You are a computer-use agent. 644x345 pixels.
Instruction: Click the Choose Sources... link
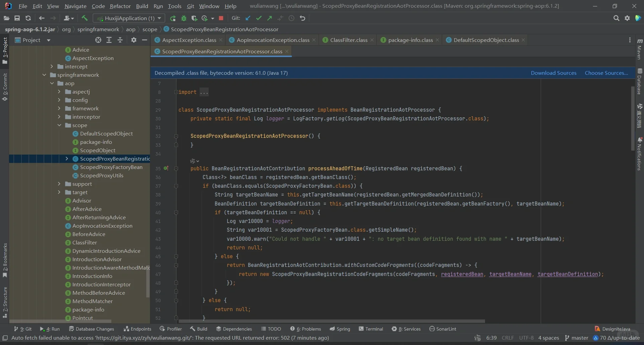pyautogui.click(x=606, y=73)
